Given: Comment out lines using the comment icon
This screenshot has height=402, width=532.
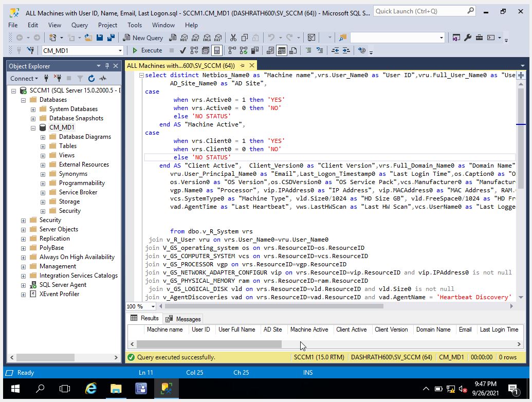Looking at the screenshot, I should [308, 50].
